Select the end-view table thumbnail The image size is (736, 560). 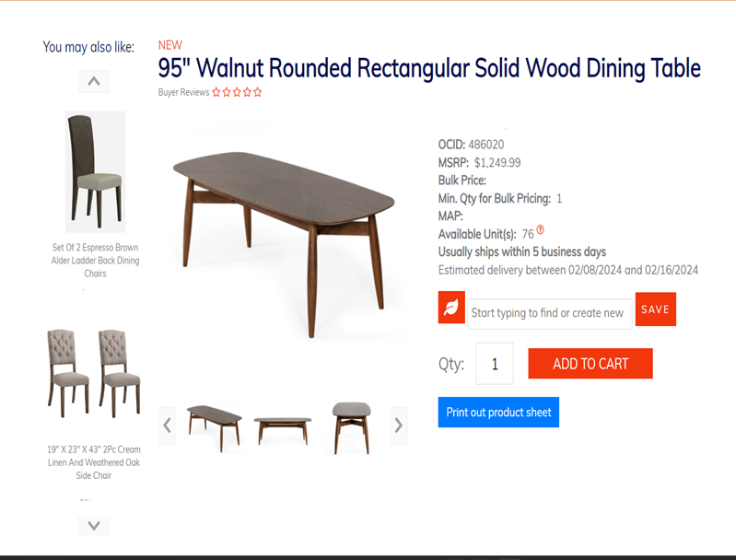pos(352,427)
